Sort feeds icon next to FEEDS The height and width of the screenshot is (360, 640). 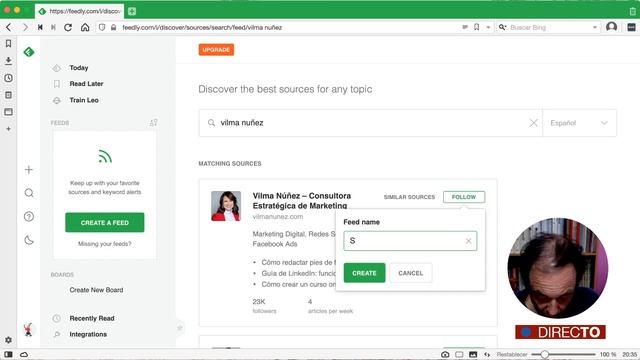(153, 122)
